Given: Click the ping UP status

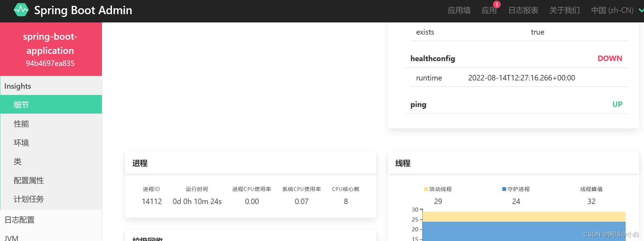Looking at the screenshot, I should tap(617, 104).
